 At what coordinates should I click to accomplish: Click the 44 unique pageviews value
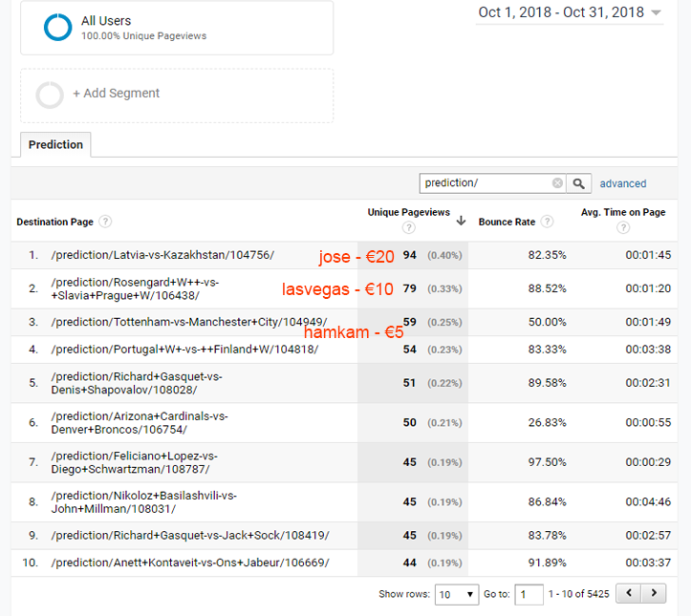(409, 563)
